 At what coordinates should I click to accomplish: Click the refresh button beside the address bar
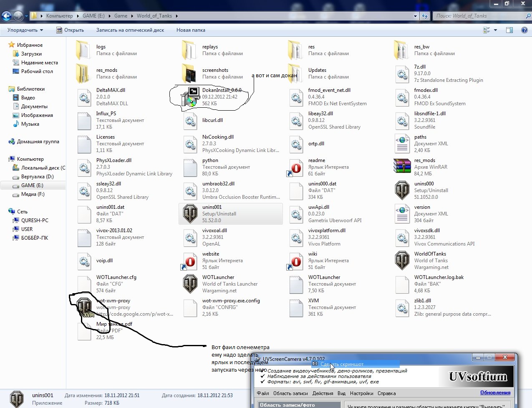425,16
